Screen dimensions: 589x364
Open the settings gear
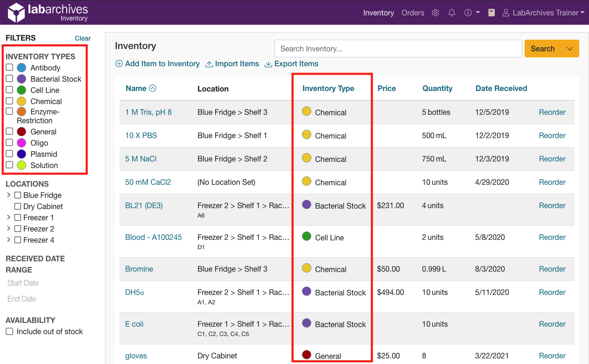coord(435,13)
